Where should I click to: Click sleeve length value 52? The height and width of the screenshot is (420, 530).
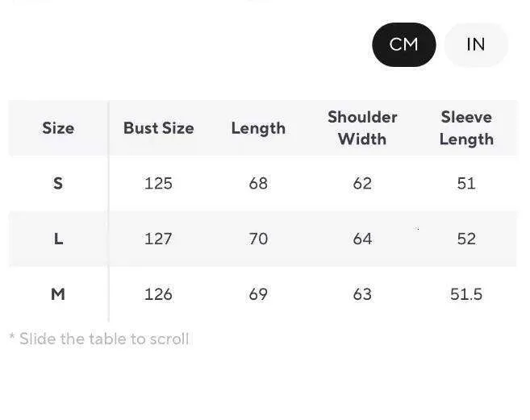click(x=466, y=239)
